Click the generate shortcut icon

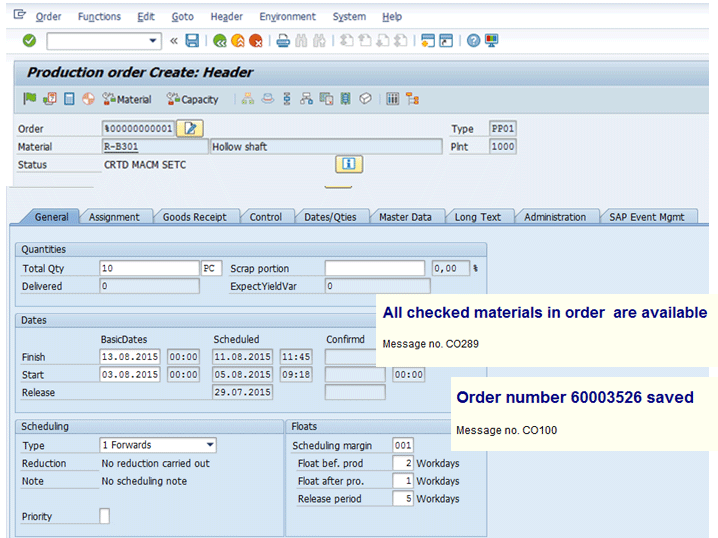(446, 41)
